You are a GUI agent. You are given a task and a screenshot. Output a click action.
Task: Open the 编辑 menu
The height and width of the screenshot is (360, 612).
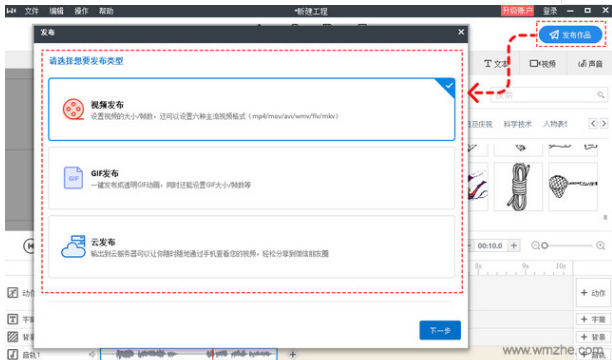point(56,11)
